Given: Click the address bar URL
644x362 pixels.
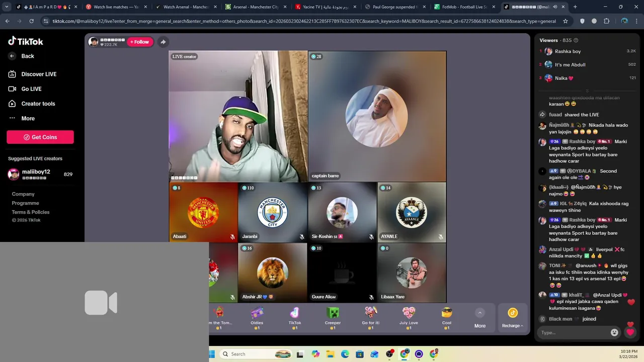Looking at the screenshot, I should pyautogui.click(x=304, y=21).
